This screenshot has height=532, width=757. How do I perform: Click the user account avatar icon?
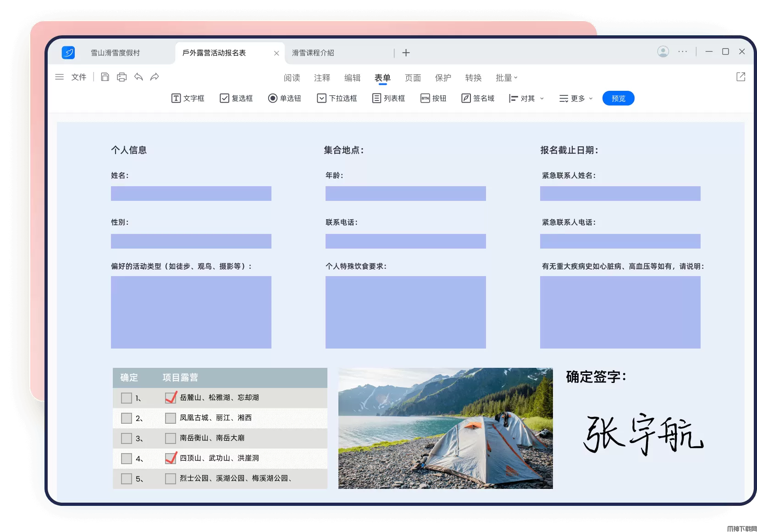pos(663,52)
